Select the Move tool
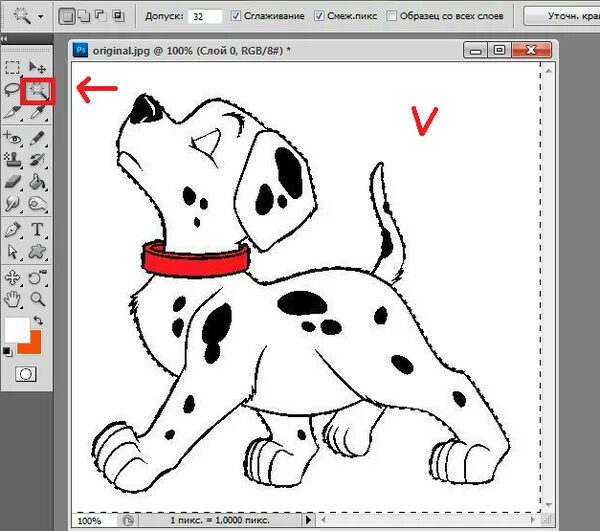600x531 pixels. (x=38, y=68)
